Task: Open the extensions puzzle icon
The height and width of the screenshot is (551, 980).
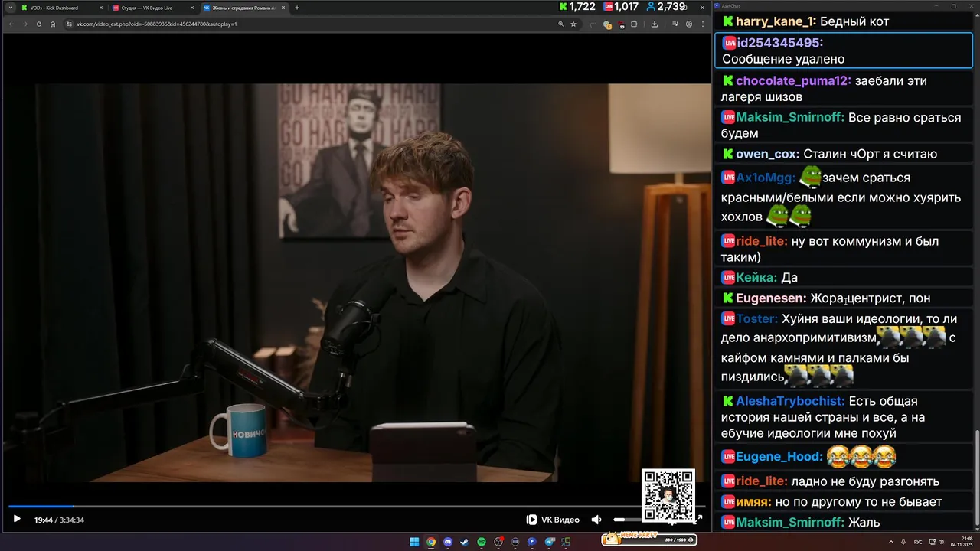Action: (634, 24)
